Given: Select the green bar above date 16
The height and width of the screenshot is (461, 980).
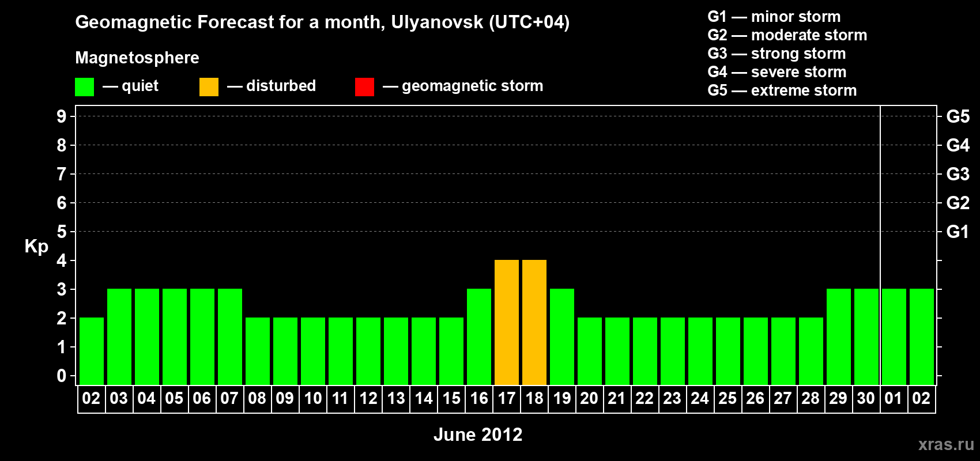Looking at the screenshot, I should click(x=479, y=337).
